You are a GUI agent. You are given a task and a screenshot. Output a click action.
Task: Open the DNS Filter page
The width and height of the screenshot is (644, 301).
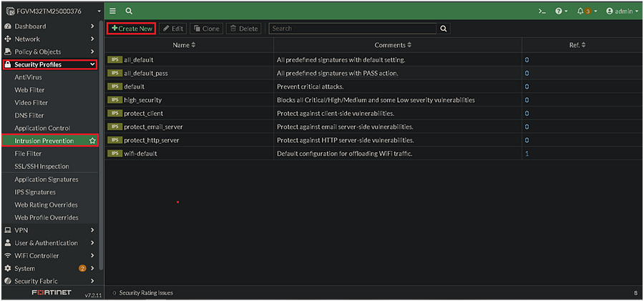[x=29, y=115]
